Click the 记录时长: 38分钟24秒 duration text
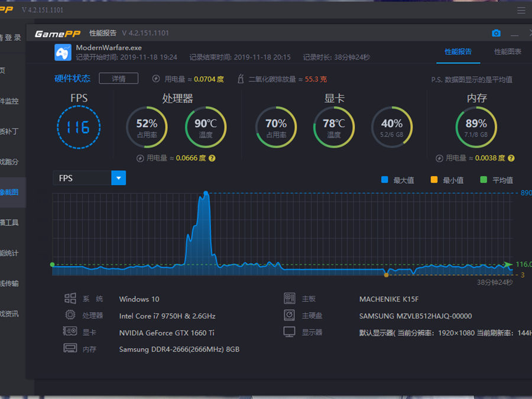The image size is (532, 399). tap(336, 57)
